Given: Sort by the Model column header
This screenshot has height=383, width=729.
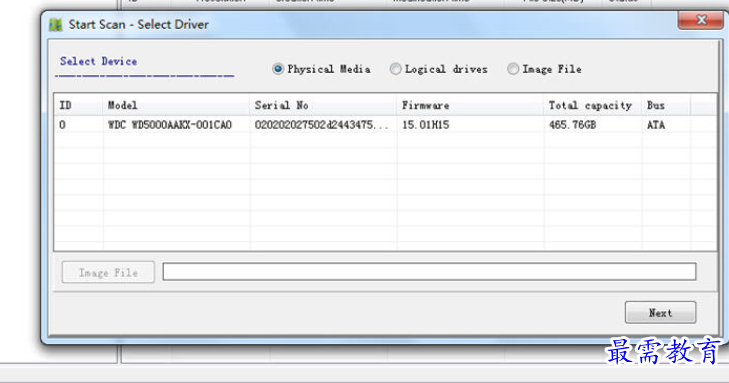Looking at the screenshot, I should [x=176, y=106].
